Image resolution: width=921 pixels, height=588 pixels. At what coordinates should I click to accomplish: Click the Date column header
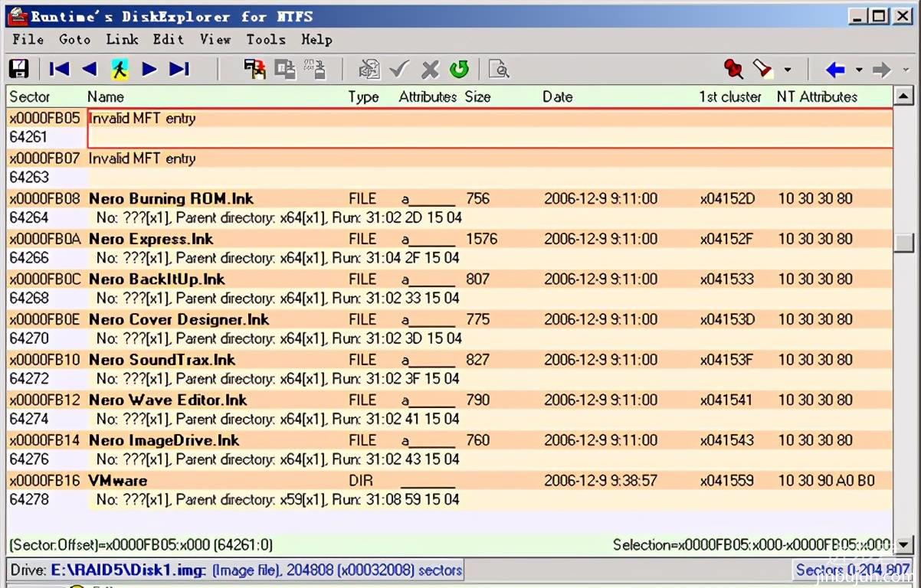[557, 96]
